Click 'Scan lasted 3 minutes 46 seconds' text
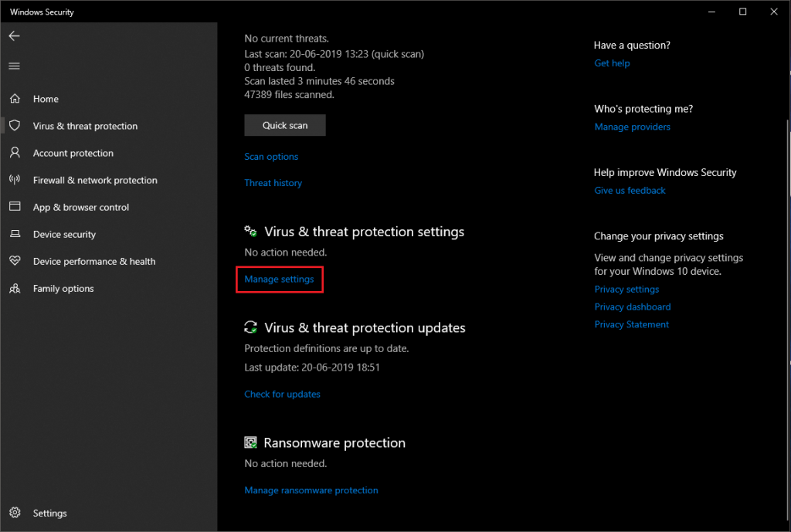The height and width of the screenshot is (532, 791). point(319,80)
